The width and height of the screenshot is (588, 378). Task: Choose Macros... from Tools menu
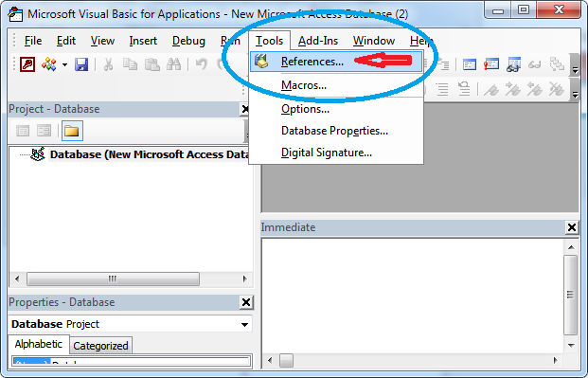pyautogui.click(x=336, y=85)
